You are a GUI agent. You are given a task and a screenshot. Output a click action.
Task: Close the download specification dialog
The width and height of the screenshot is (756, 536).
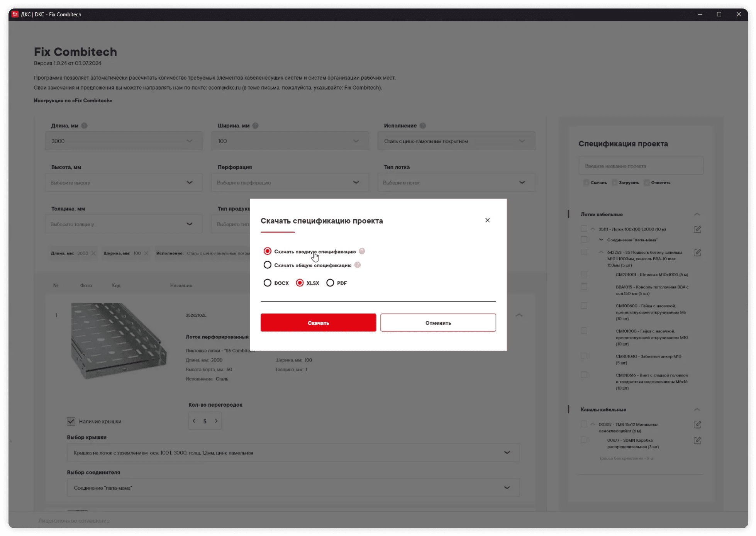pyautogui.click(x=487, y=220)
